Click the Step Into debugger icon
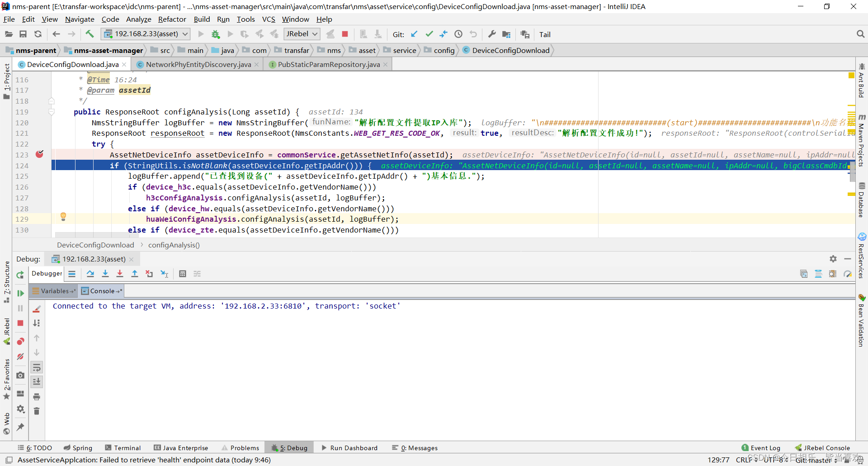868x466 pixels. 105,274
